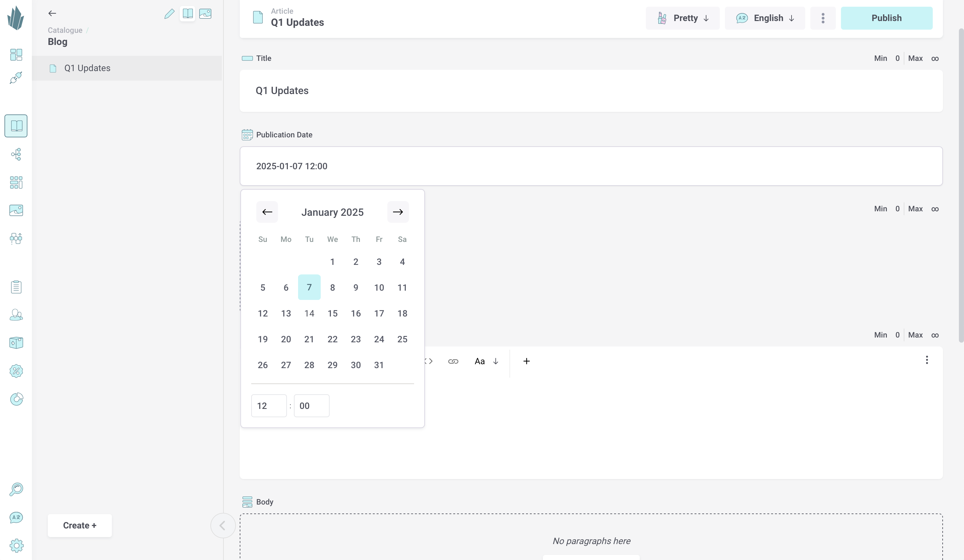Click the link icon in rich text toolbar
The height and width of the screenshot is (560, 964).
point(453,361)
